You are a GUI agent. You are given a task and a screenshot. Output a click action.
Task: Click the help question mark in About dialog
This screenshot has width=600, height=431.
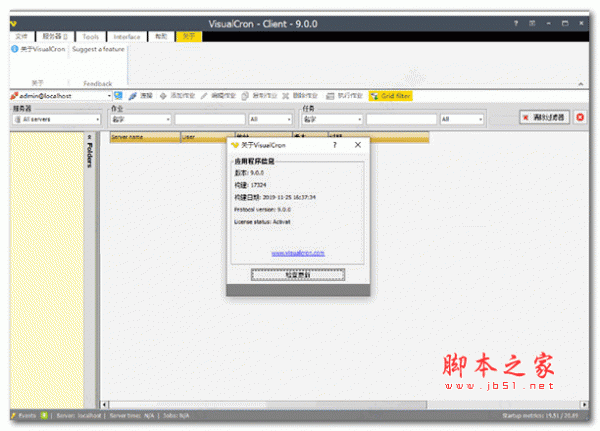(335, 145)
